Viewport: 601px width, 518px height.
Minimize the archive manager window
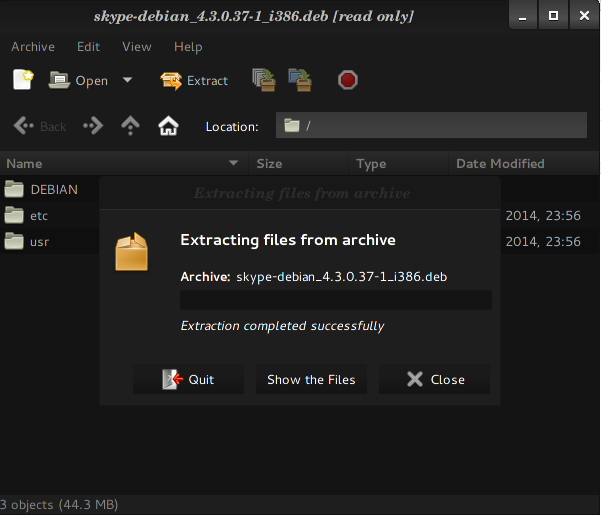click(x=522, y=15)
